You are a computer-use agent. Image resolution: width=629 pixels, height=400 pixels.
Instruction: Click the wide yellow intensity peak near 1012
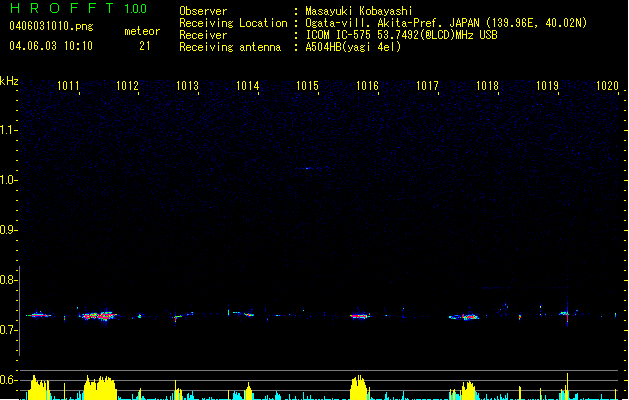(100, 387)
